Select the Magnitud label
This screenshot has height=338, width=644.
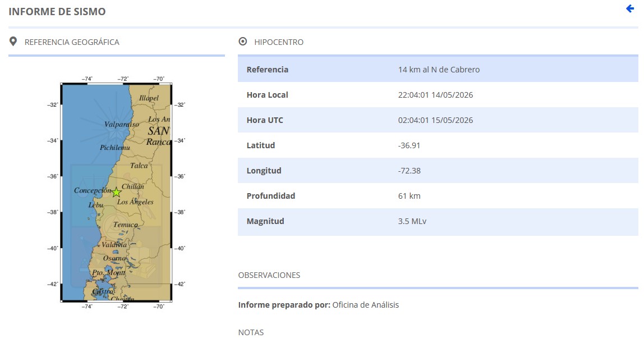[x=265, y=221]
